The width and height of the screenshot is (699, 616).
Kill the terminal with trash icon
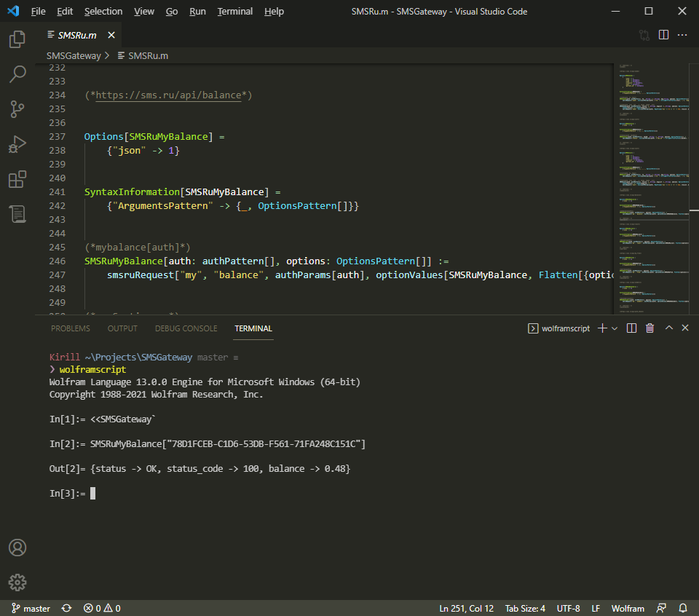(x=650, y=328)
